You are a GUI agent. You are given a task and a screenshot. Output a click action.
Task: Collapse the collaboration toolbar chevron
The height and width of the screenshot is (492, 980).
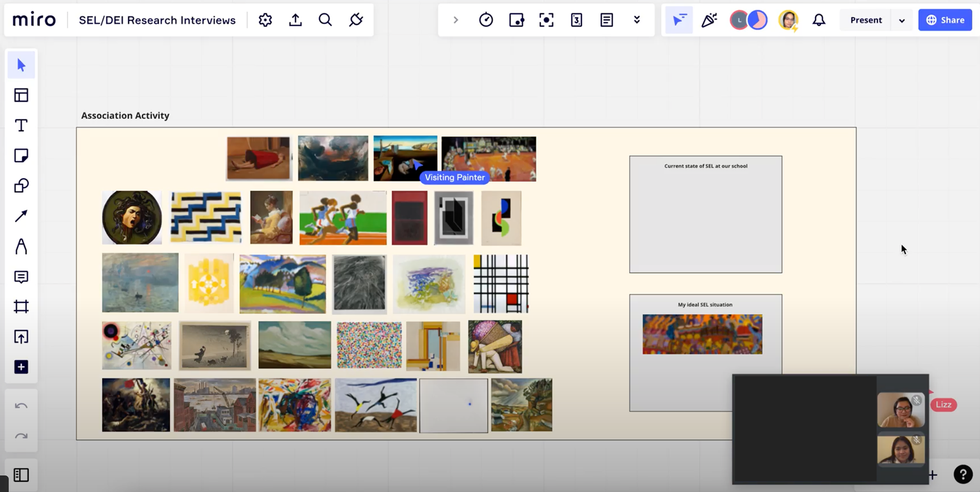pos(456,20)
